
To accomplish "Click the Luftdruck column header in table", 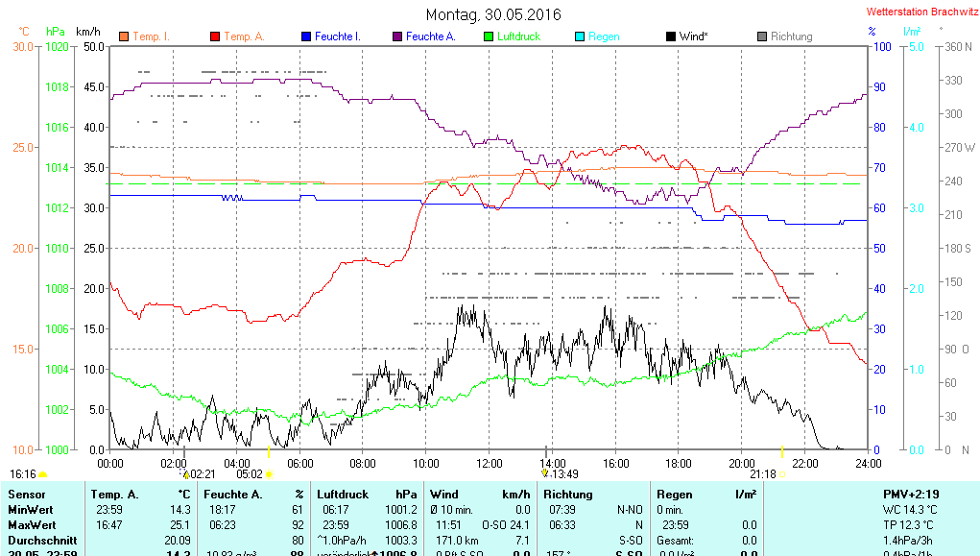I will 343,494.
